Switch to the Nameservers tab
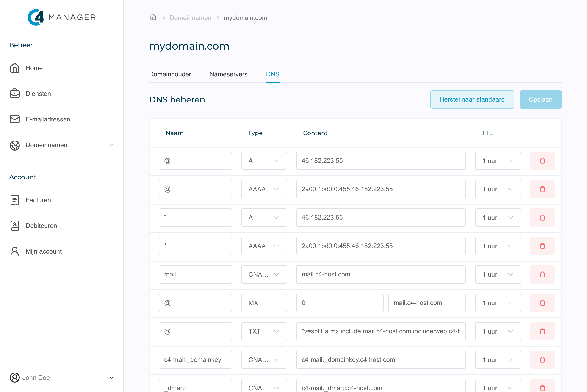The image size is (587, 392). 228,74
